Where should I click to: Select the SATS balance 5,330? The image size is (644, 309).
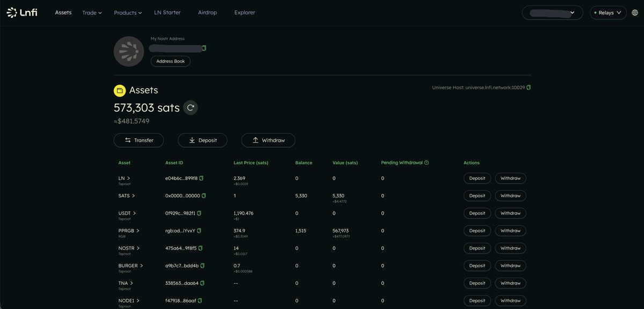[x=301, y=196]
